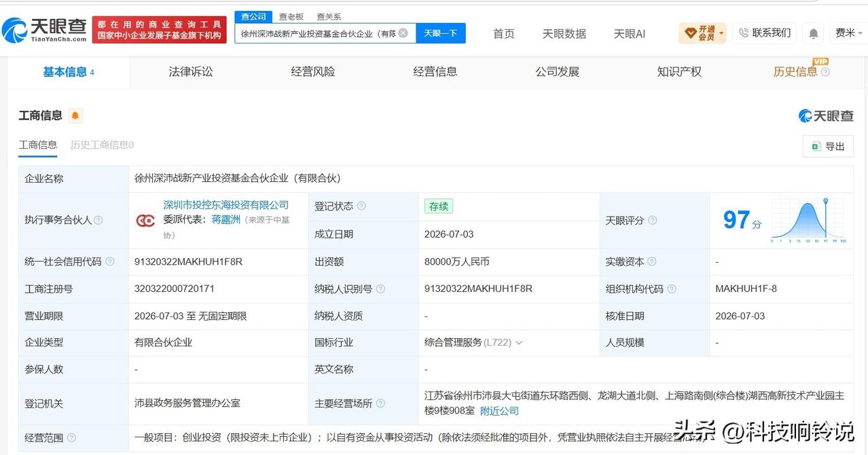
Task: Click the 80000万人民币 capital value
Action: pos(456,261)
